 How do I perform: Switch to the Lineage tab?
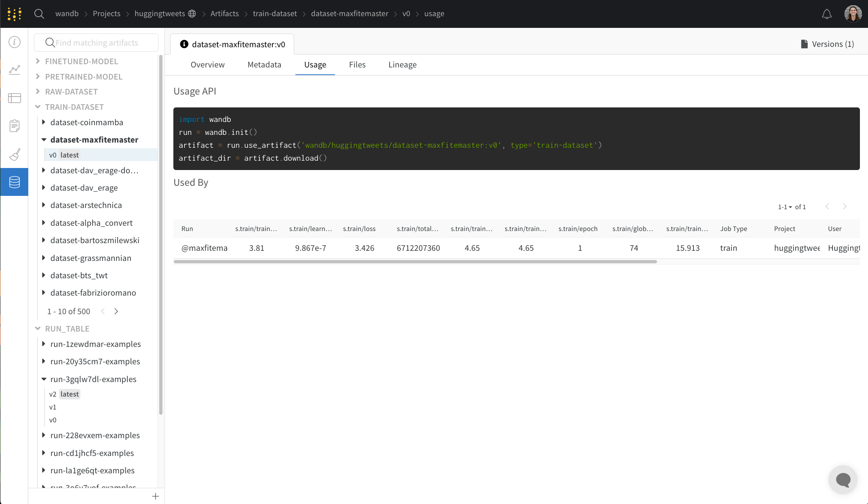[x=402, y=65]
